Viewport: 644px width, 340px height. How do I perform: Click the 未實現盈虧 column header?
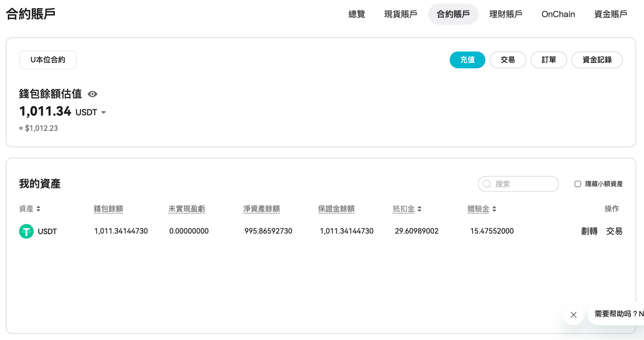pyautogui.click(x=187, y=209)
